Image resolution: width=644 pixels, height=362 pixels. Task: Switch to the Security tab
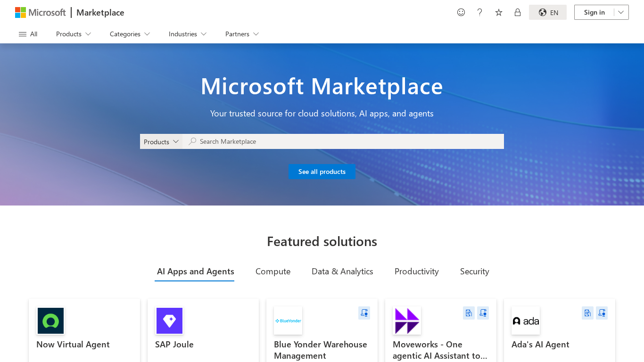475,271
